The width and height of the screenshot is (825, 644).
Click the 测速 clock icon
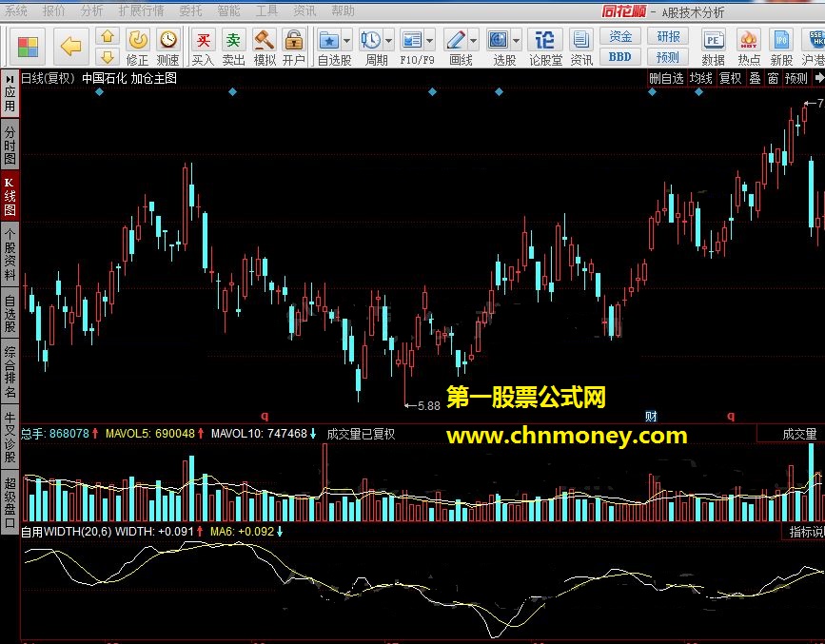(x=168, y=39)
